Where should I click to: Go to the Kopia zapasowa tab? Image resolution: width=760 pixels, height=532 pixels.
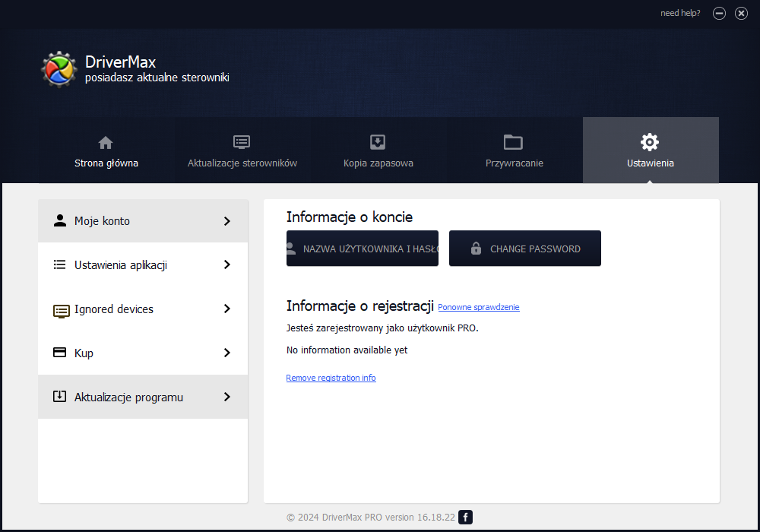click(x=378, y=150)
